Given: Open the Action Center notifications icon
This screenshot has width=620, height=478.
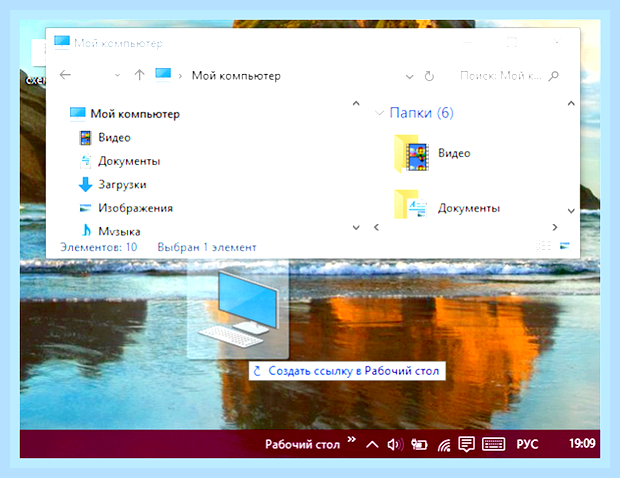Looking at the screenshot, I should point(467,444).
